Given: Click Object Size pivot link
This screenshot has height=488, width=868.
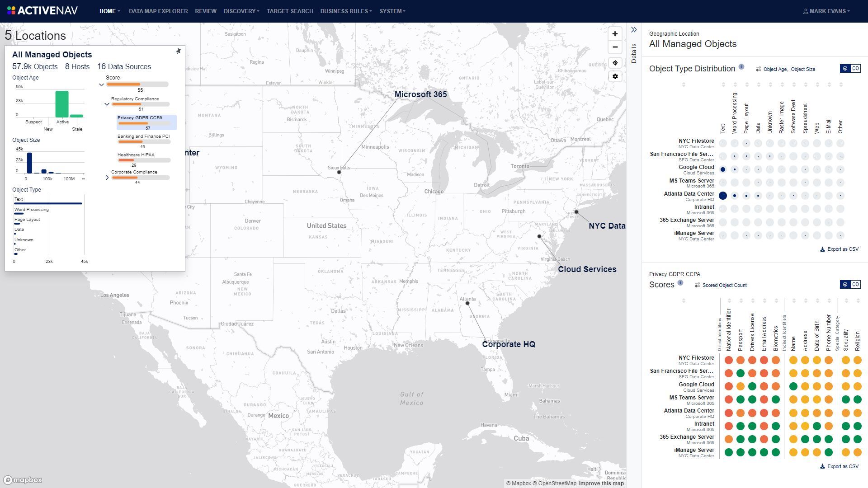Looking at the screenshot, I should [803, 69].
